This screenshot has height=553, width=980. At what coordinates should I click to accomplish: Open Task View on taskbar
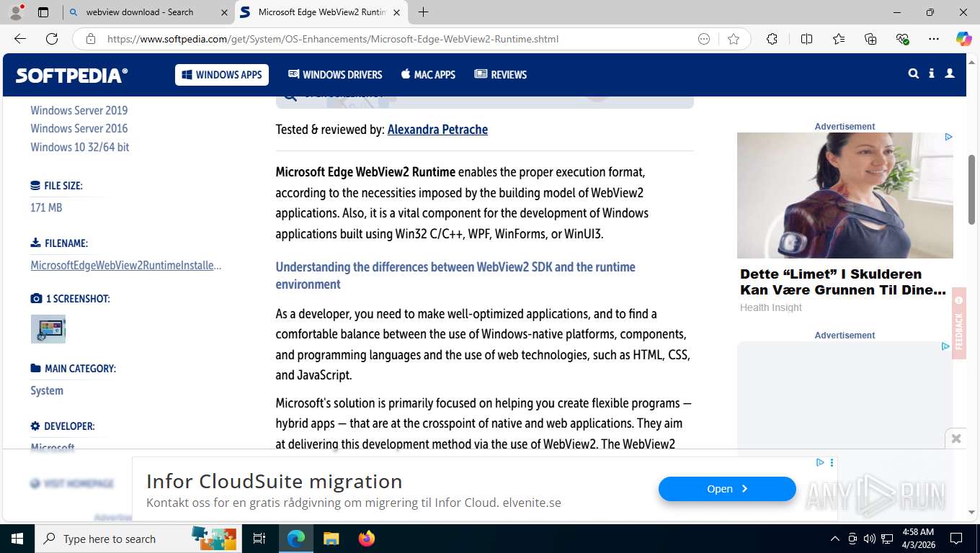coord(259,539)
